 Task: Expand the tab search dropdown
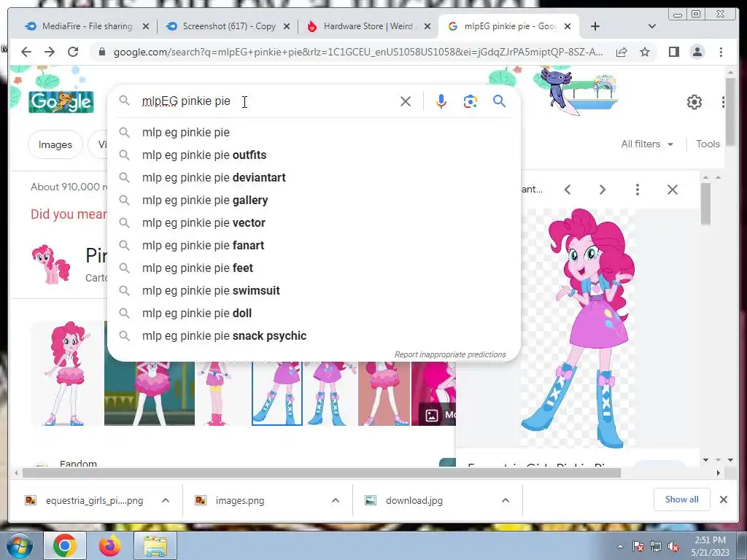click(x=651, y=26)
